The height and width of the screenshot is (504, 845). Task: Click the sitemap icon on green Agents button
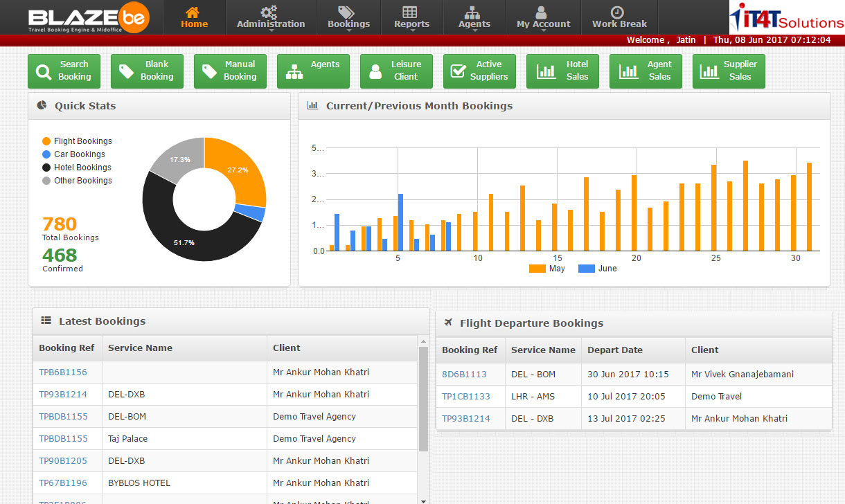[294, 71]
